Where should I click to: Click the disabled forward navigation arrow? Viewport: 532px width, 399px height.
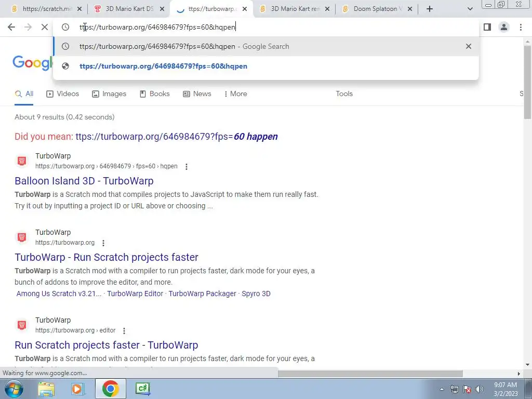pyautogui.click(x=28, y=27)
